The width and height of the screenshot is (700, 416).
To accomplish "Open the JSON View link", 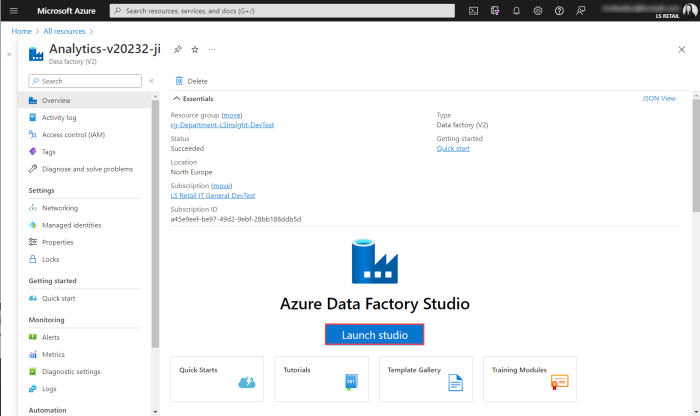I will [x=658, y=99].
